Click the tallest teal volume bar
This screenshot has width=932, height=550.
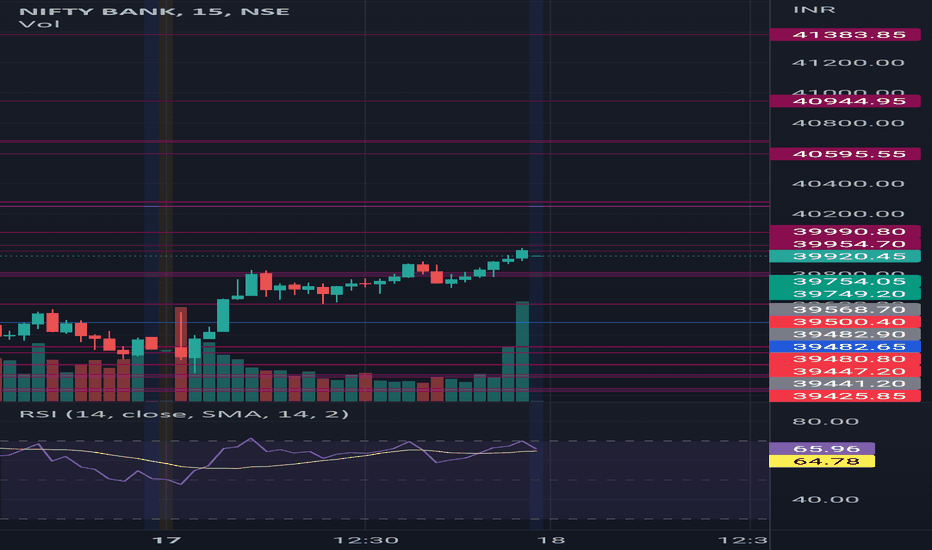[522, 351]
